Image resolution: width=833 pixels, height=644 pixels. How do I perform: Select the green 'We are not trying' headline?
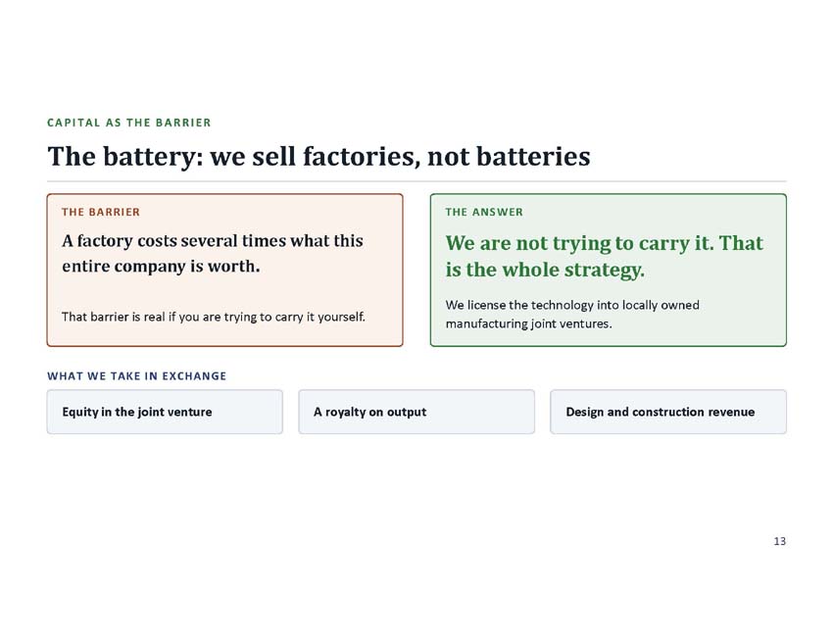[604, 256]
